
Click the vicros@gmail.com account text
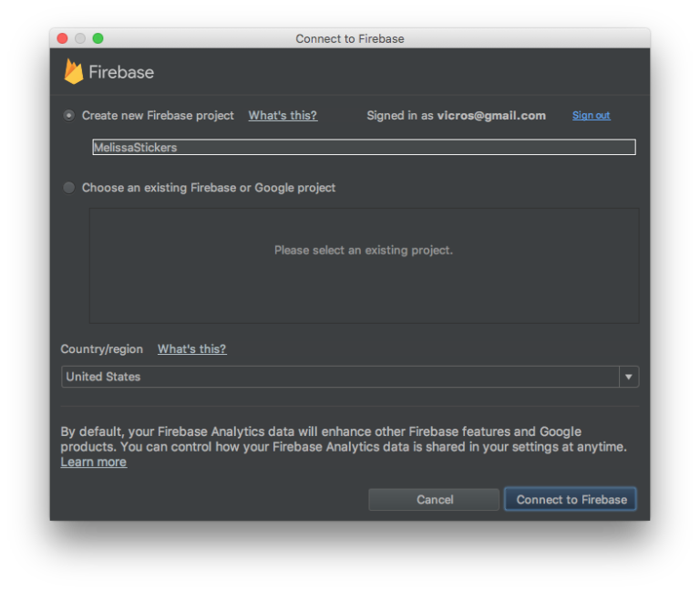(491, 116)
